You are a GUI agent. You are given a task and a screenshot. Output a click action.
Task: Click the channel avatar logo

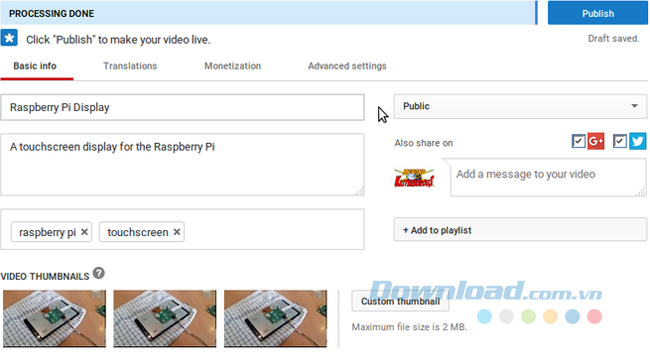414,177
